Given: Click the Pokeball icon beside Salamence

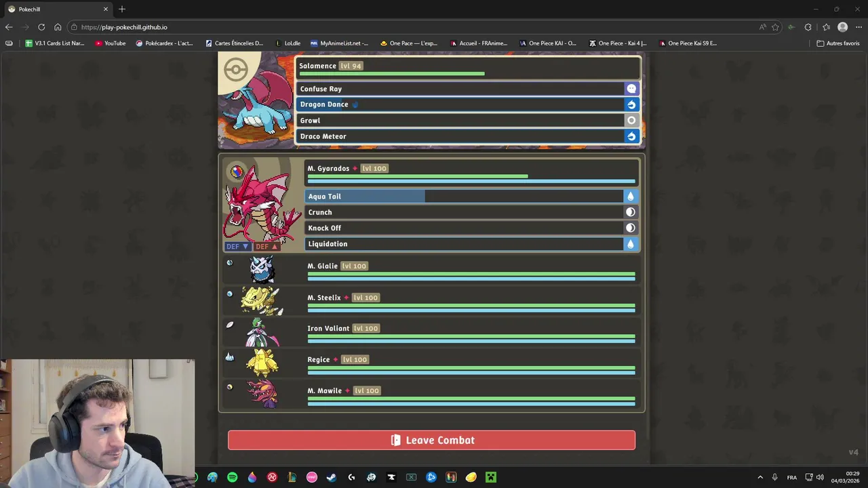Looking at the screenshot, I should coord(236,70).
